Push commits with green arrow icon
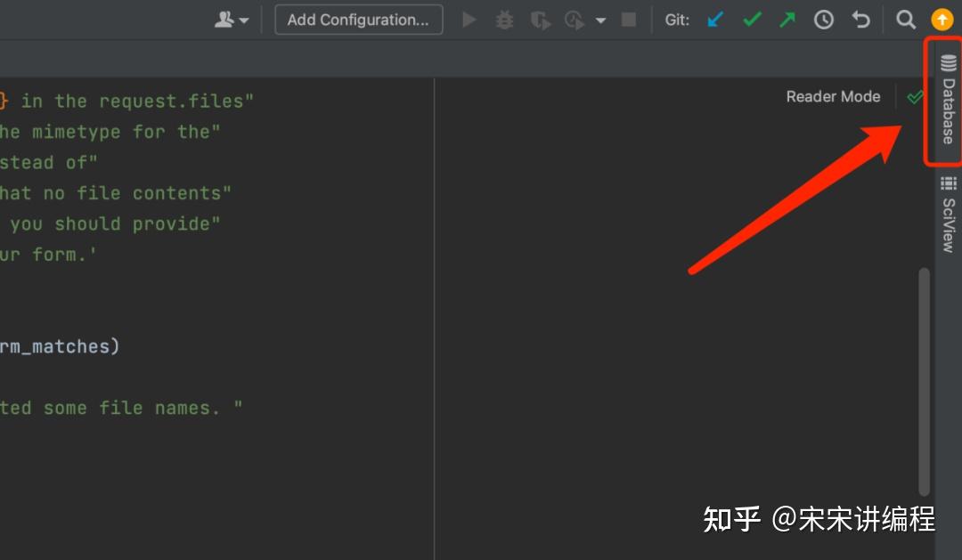Screen dimensions: 962x560 pos(787,19)
